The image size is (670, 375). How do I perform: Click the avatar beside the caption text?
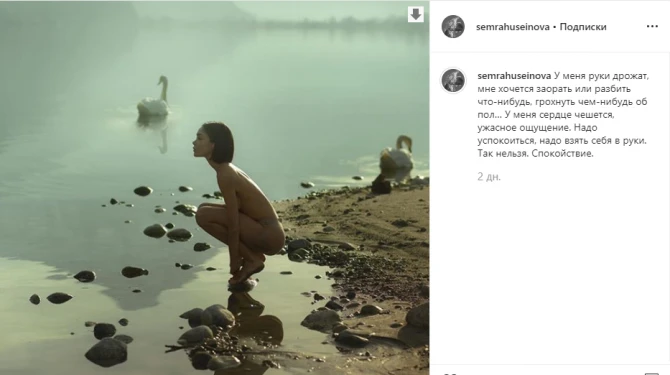click(453, 80)
